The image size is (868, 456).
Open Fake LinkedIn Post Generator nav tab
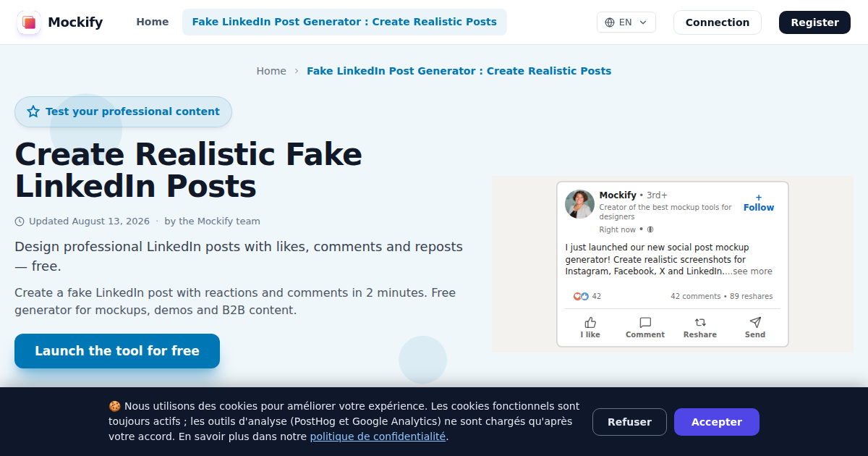click(x=344, y=22)
